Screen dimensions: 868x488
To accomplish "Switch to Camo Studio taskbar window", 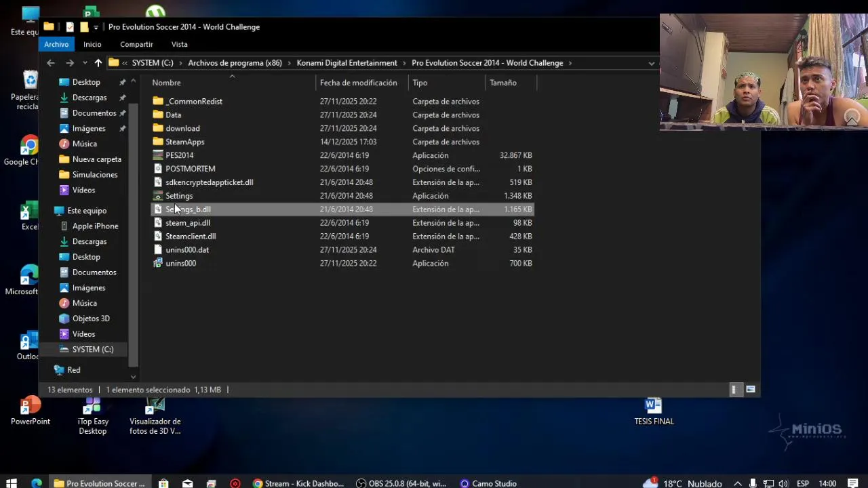I will (x=488, y=483).
